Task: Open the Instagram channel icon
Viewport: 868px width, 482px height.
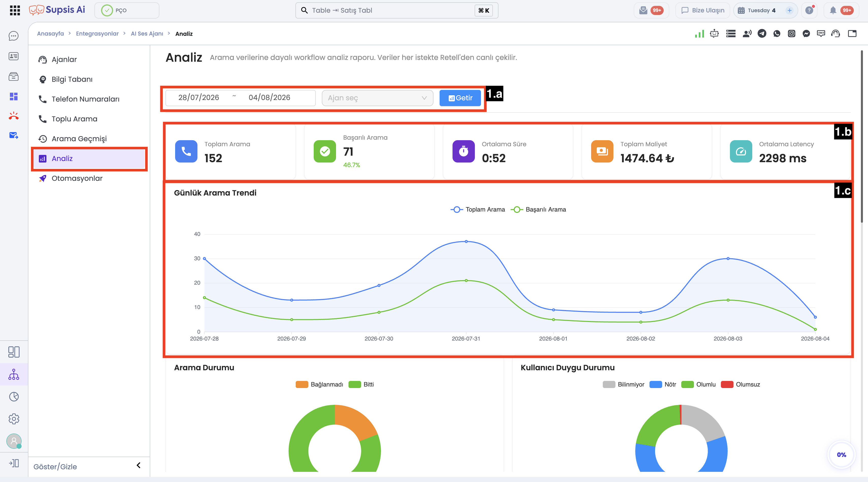Action: coord(792,33)
